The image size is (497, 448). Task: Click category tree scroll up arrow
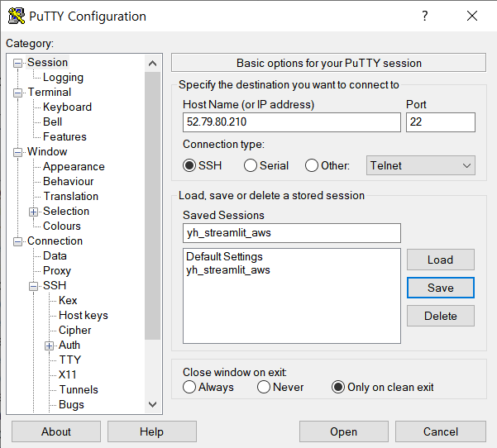pos(152,64)
